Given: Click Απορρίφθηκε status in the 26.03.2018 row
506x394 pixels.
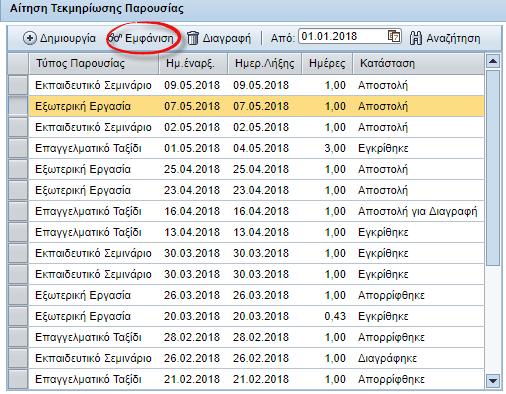Looking at the screenshot, I should pos(391,295).
